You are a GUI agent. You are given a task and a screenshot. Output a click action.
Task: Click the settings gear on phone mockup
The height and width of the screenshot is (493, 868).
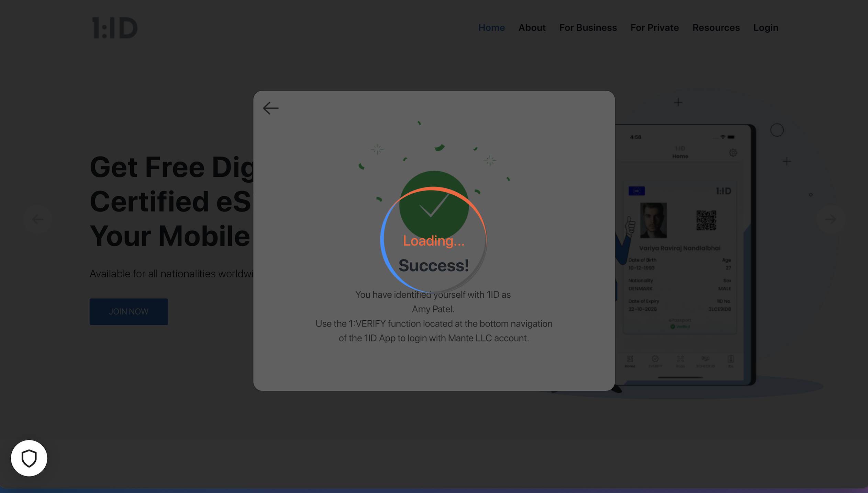733,152
